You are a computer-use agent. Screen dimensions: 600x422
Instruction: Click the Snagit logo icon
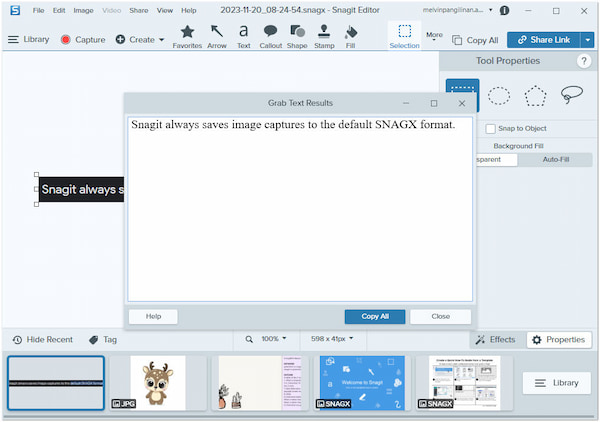point(15,10)
